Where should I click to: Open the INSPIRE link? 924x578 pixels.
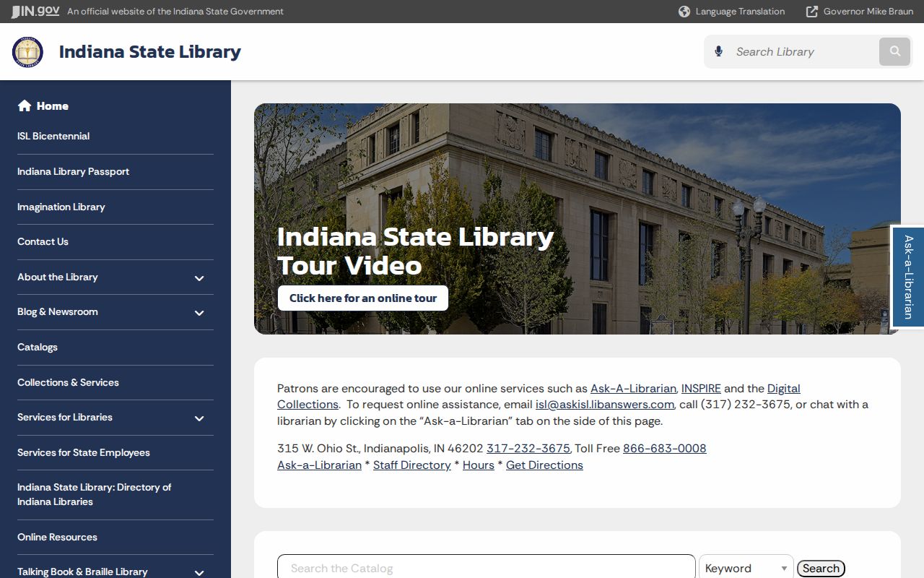pyautogui.click(x=701, y=388)
